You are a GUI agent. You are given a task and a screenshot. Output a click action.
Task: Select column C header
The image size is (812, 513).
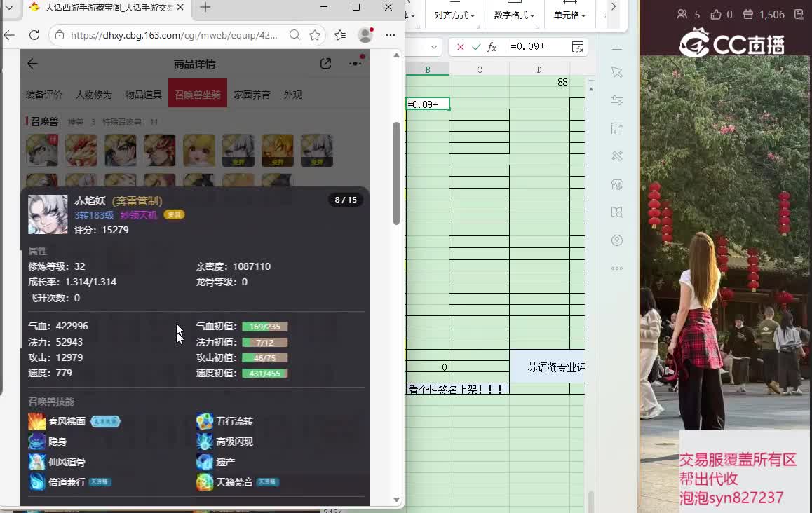tap(480, 69)
